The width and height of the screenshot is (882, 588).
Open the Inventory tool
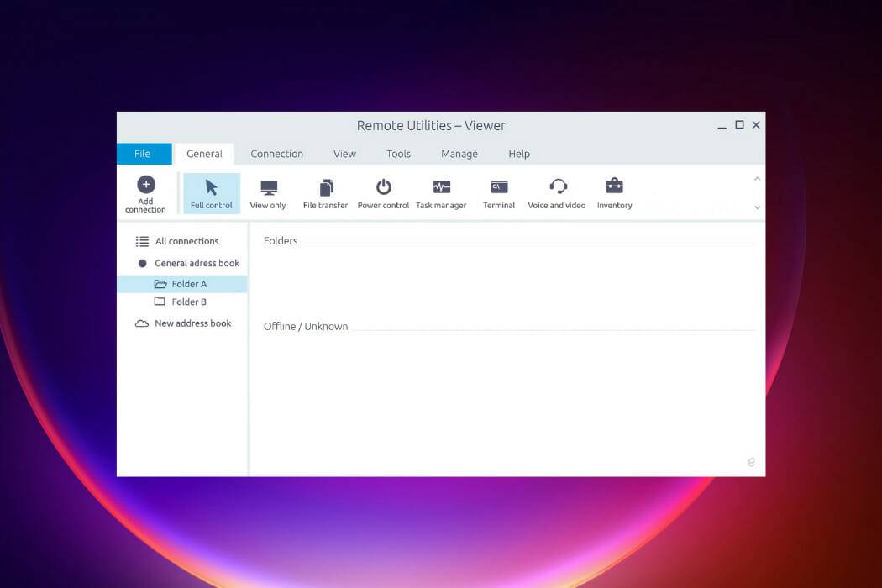point(614,192)
